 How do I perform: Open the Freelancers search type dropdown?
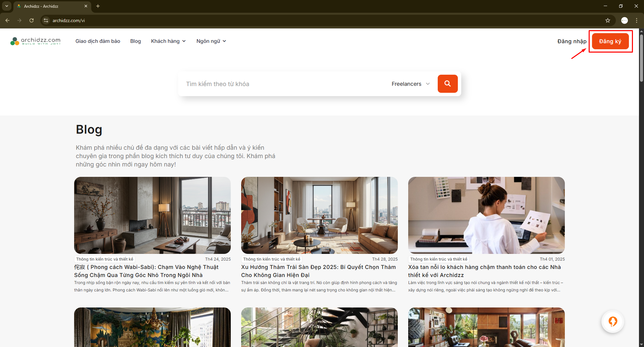coord(410,84)
